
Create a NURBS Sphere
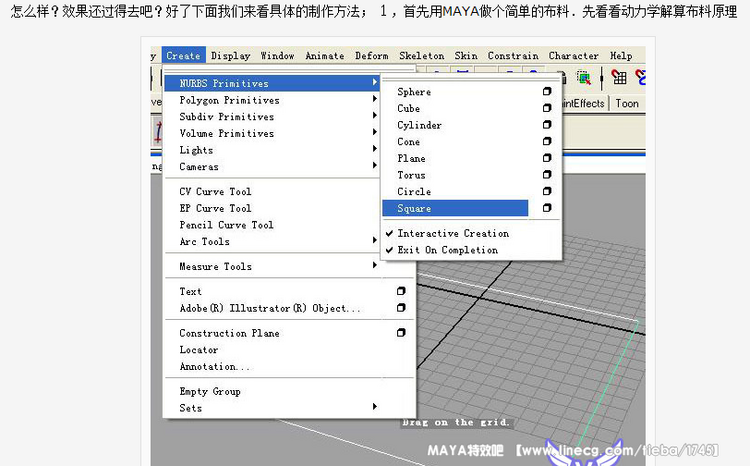pyautogui.click(x=414, y=92)
